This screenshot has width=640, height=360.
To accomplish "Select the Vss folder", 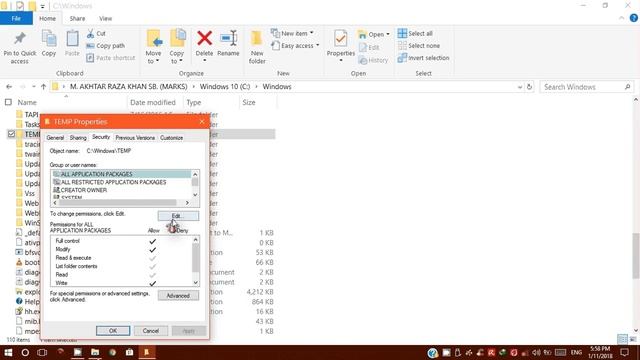I will point(29,193).
